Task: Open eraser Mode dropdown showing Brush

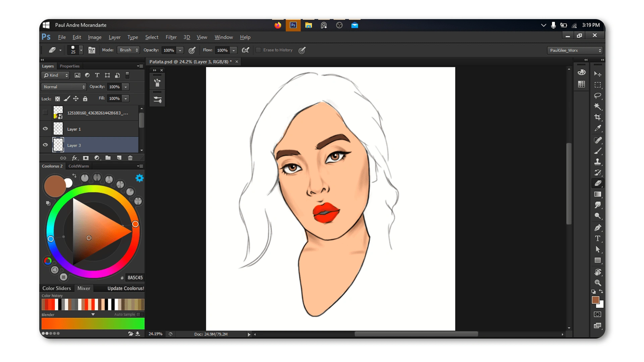Action: (x=128, y=50)
